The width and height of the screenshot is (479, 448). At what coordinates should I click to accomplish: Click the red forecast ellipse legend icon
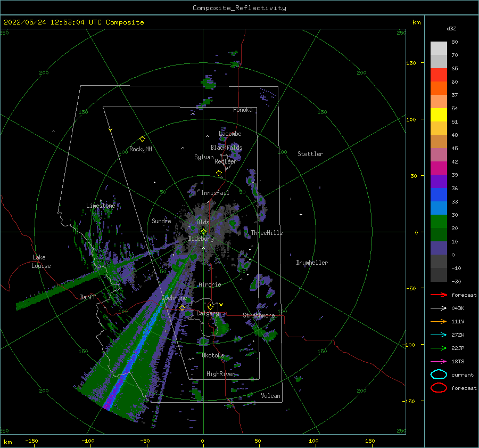pos(439,388)
